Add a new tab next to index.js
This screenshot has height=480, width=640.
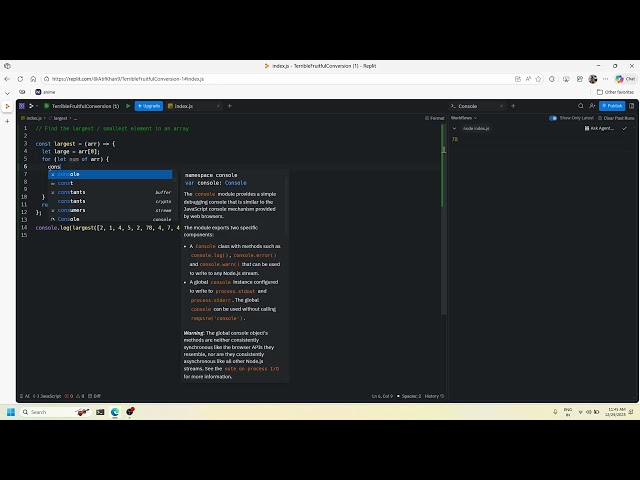pos(230,106)
